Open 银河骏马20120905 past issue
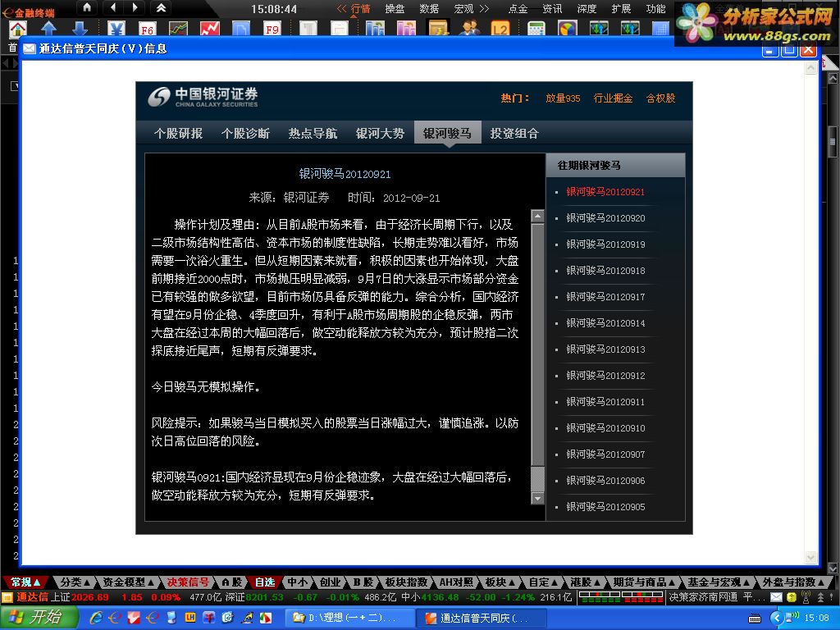Screen dimensions: 840x630 click(x=605, y=507)
